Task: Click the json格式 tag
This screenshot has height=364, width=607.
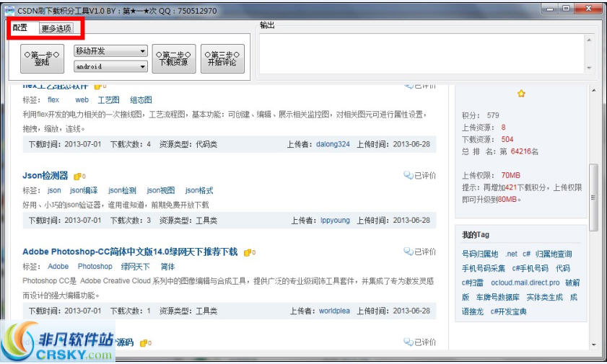Action: click(x=199, y=190)
